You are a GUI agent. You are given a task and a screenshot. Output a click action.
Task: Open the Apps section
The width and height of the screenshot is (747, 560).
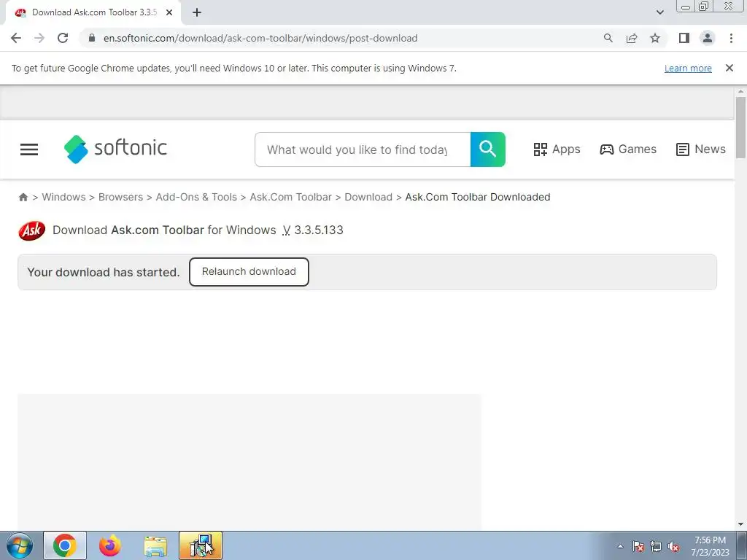(x=557, y=149)
